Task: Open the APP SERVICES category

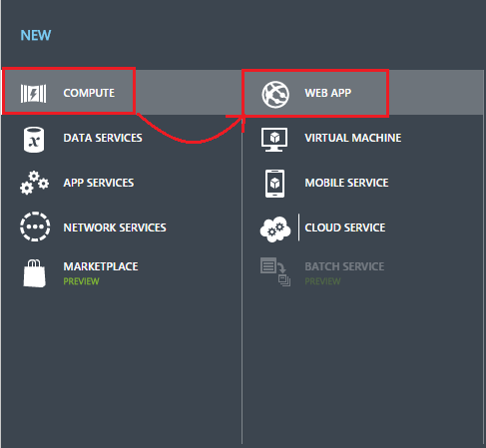Action: (x=99, y=183)
